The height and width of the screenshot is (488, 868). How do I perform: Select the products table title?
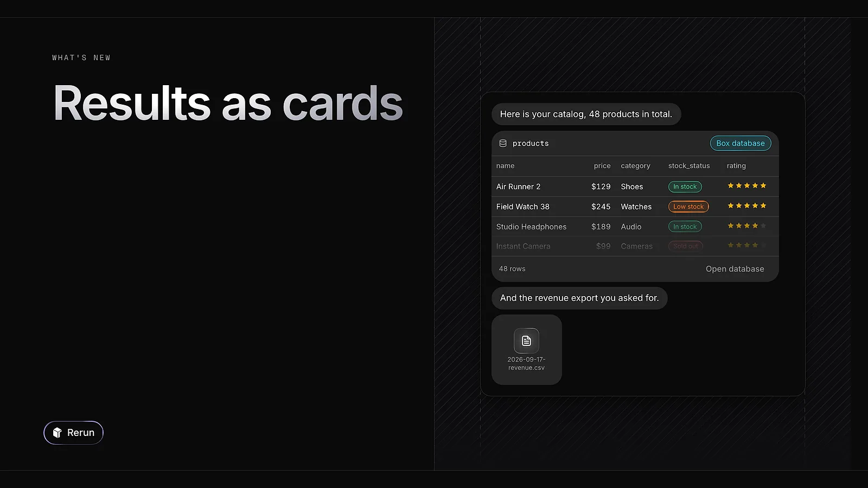[x=531, y=143]
